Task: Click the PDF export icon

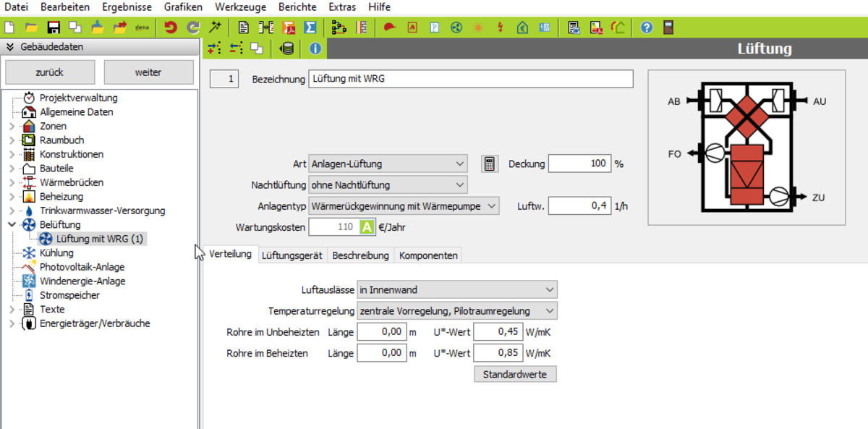Action: tap(289, 27)
